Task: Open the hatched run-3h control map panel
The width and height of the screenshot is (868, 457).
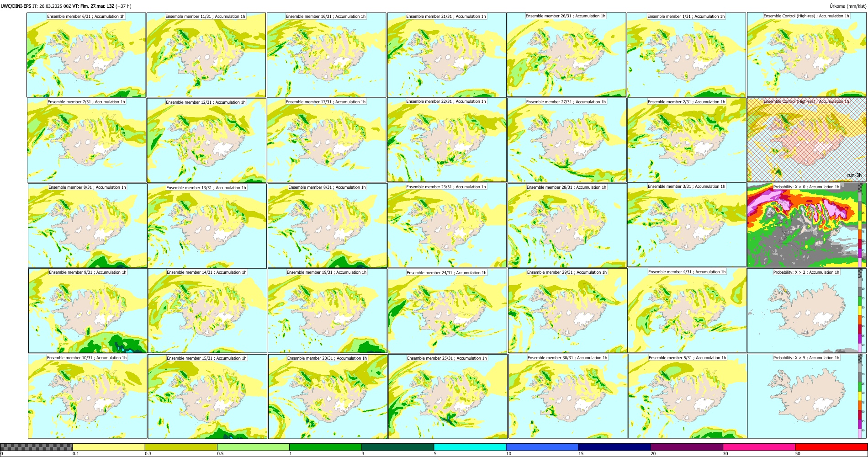Action: 807,140
